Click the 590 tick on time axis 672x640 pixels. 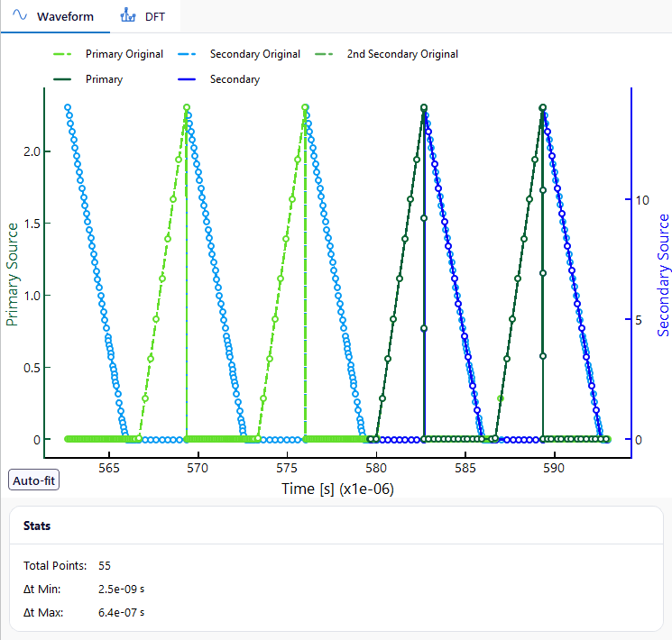[554, 468]
